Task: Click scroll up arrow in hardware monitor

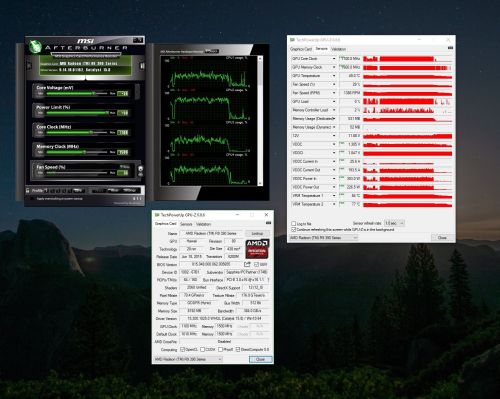Action: (260, 59)
